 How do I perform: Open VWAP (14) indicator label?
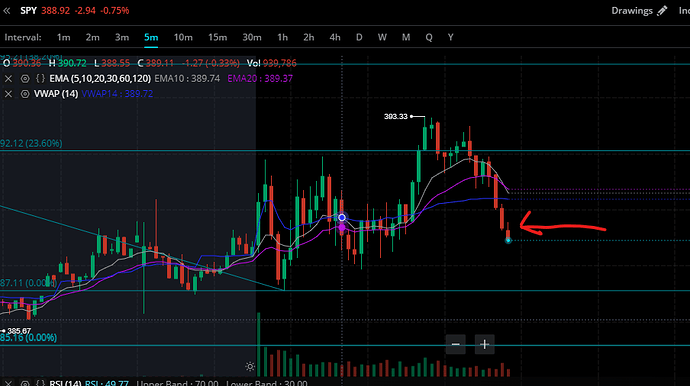point(56,94)
